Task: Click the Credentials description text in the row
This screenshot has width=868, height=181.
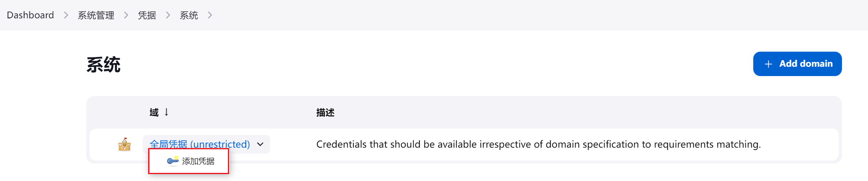Action: click(538, 144)
